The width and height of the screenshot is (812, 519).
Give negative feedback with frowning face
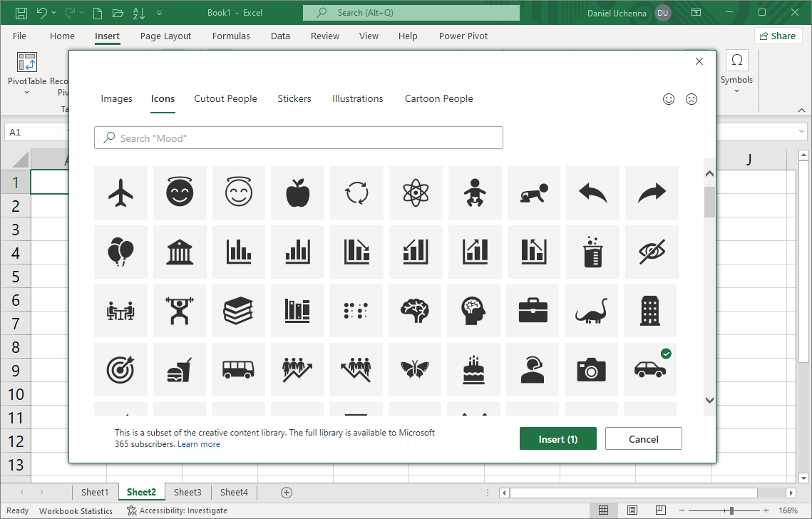tap(692, 99)
